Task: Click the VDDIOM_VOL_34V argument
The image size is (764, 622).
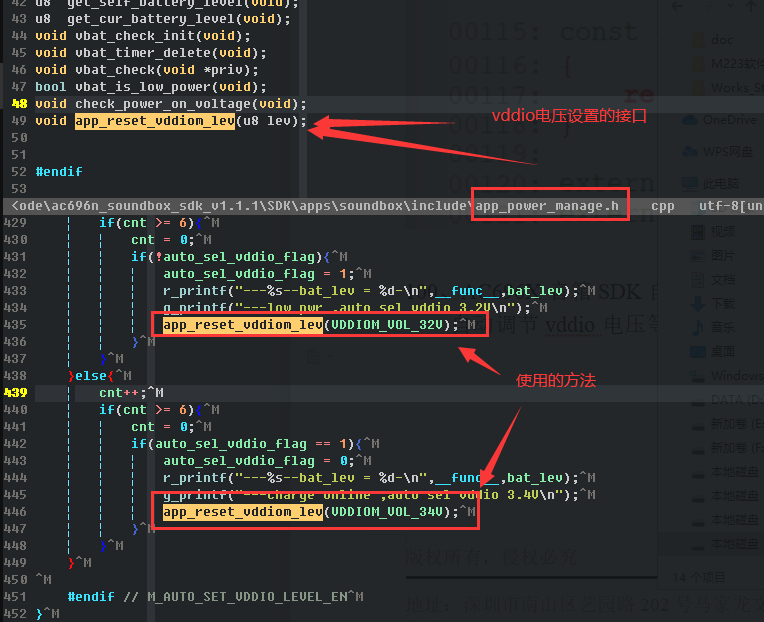Action: point(387,511)
